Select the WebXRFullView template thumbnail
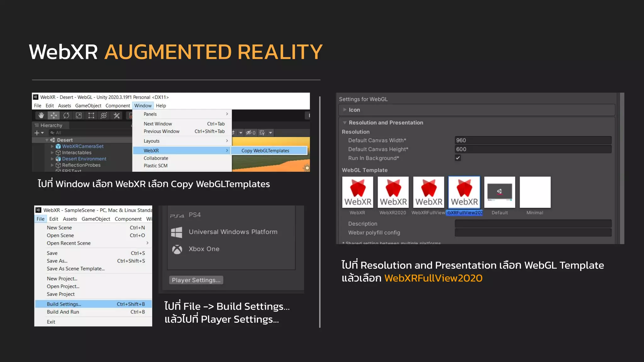This screenshot has height=362, width=644. coord(429,192)
